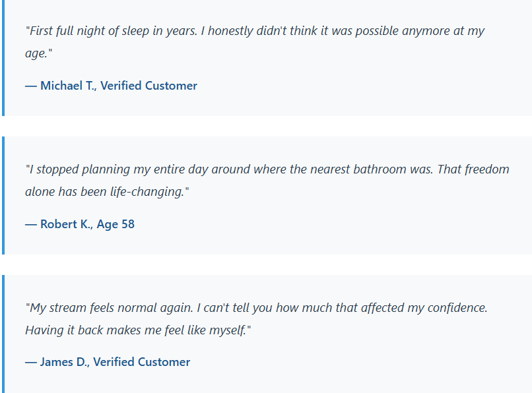Click the blue left border of Robert's card
The height and width of the screenshot is (393, 532).
3,195
